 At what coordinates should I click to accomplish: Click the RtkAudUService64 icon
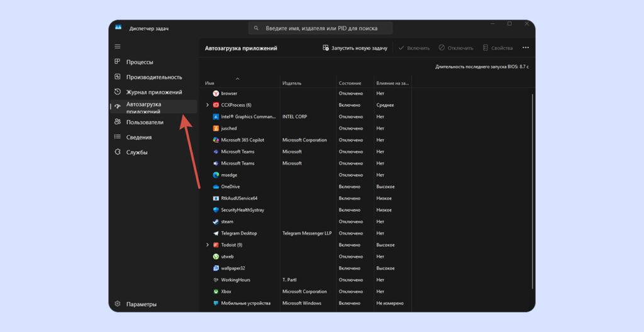pyautogui.click(x=216, y=198)
